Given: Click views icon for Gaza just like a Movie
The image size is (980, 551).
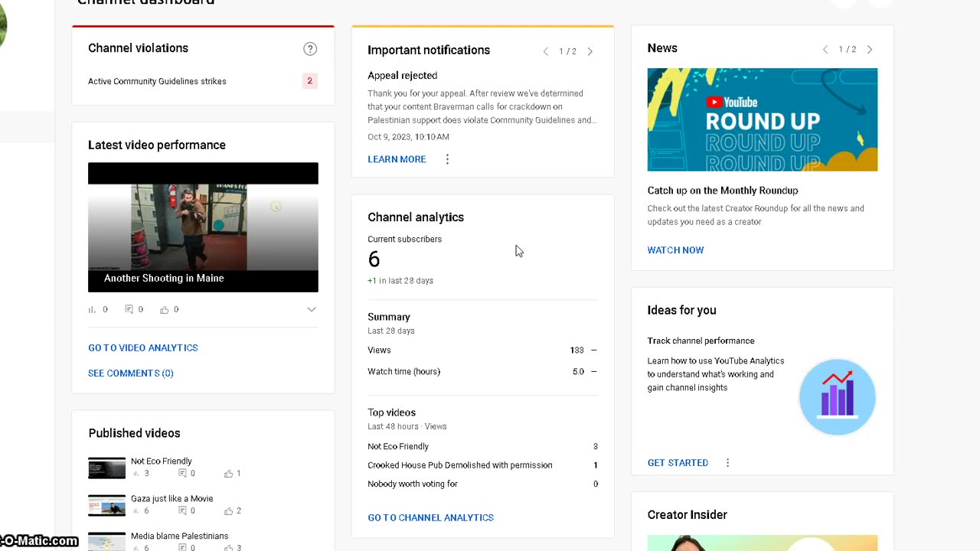Looking at the screenshot, I should tap(136, 511).
